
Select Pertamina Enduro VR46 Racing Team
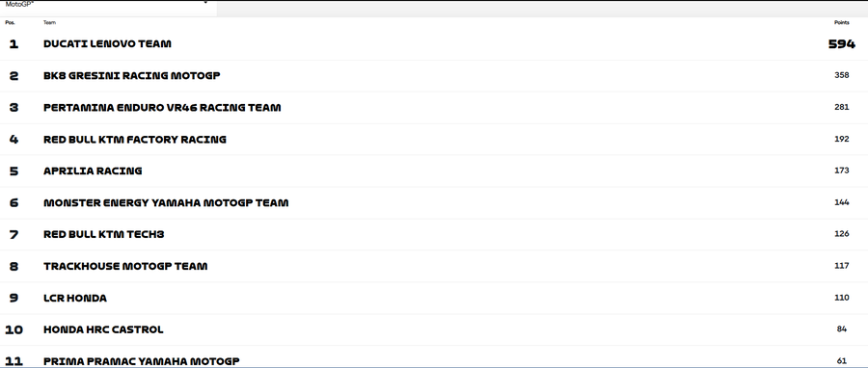(434, 108)
